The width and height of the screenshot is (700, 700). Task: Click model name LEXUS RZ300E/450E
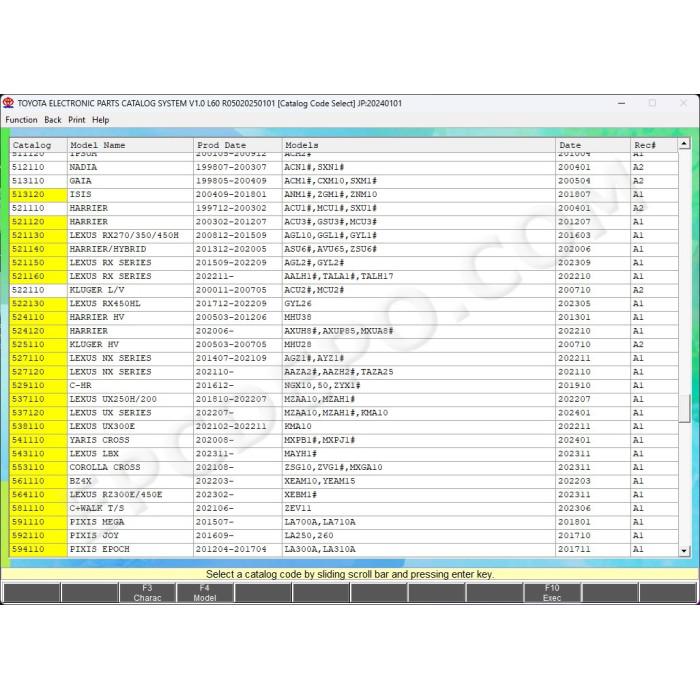(116, 495)
